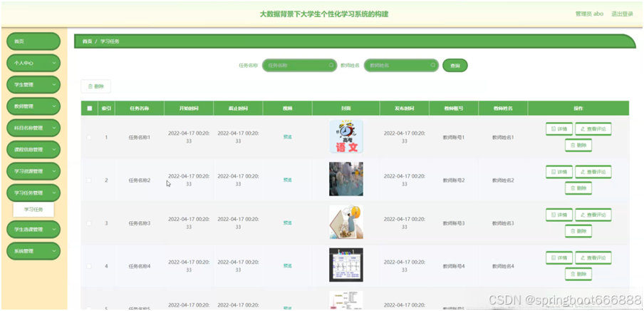Open the cover thumbnail for 任务名称2
This screenshot has height=311, width=644.
pyautogui.click(x=346, y=179)
